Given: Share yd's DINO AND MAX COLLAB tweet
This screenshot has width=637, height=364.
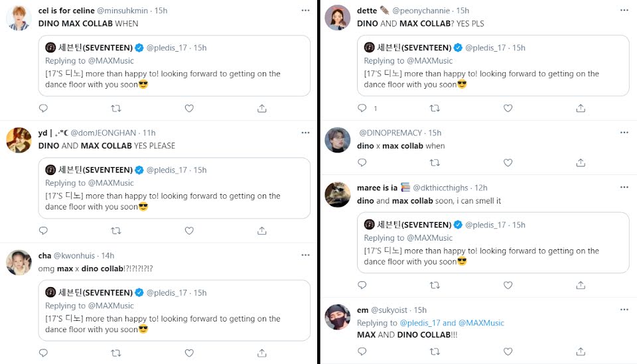Looking at the screenshot, I should pyautogui.click(x=262, y=231).
